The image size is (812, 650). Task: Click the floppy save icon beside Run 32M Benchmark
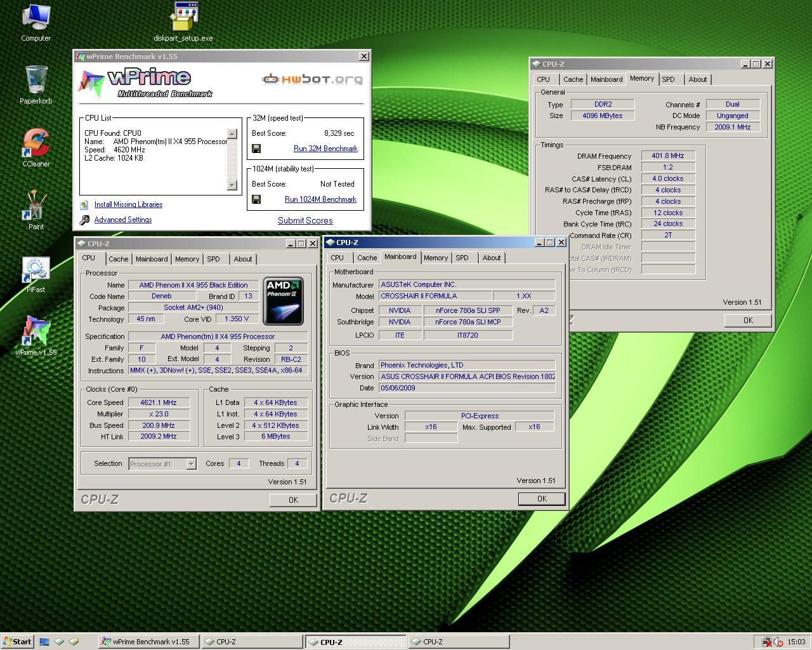[256, 149]
